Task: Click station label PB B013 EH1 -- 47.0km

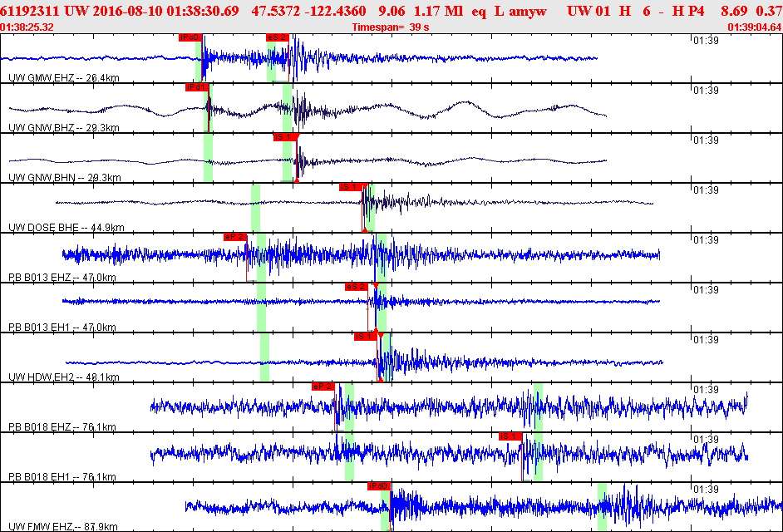Action: (62, 328)
